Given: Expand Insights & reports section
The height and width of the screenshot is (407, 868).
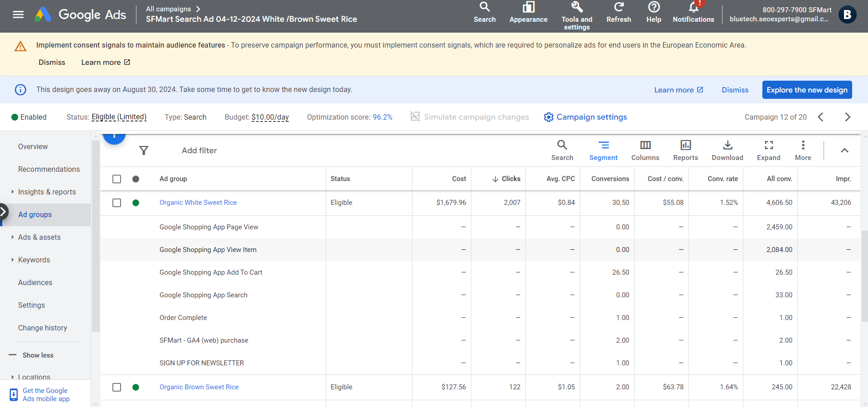Looking at the screenshot, I should point(13,192).
